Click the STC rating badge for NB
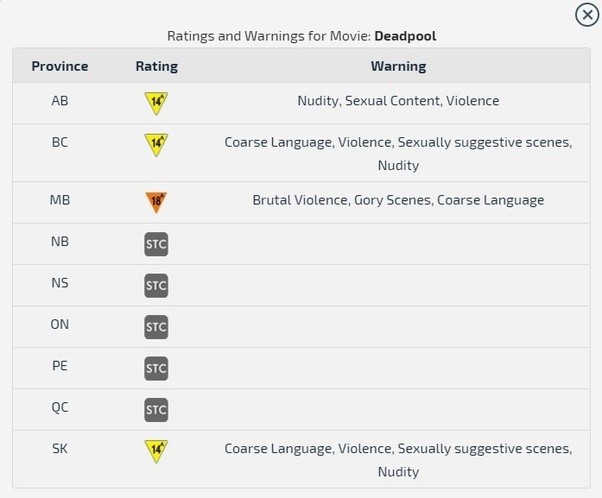 pyautogui.click(x=156, y=244)
